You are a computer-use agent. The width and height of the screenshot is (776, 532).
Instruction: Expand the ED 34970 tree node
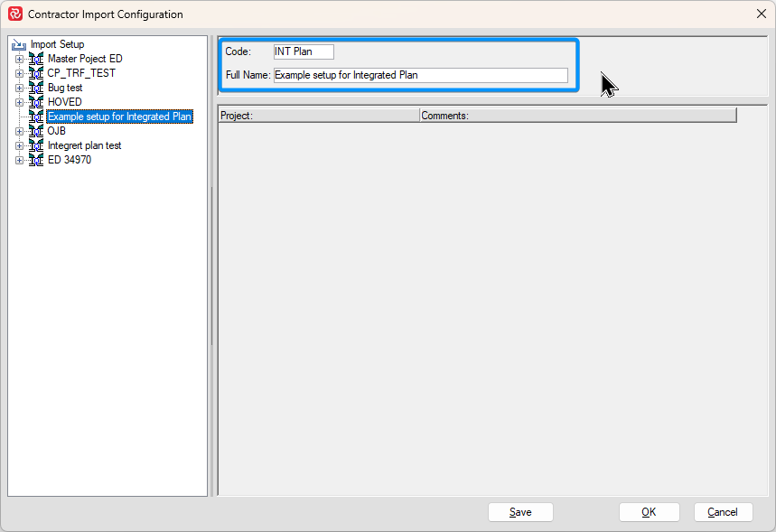tap(19, 160)
